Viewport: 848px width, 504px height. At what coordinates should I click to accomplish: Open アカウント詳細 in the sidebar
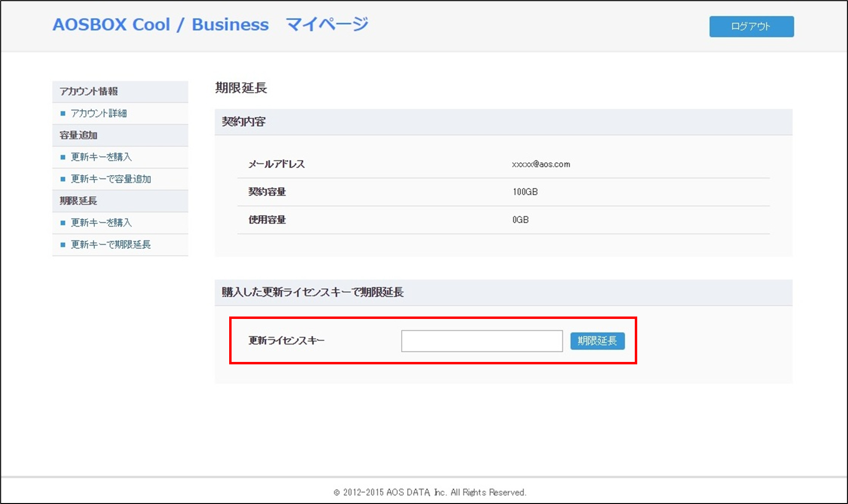coord(99,113)
